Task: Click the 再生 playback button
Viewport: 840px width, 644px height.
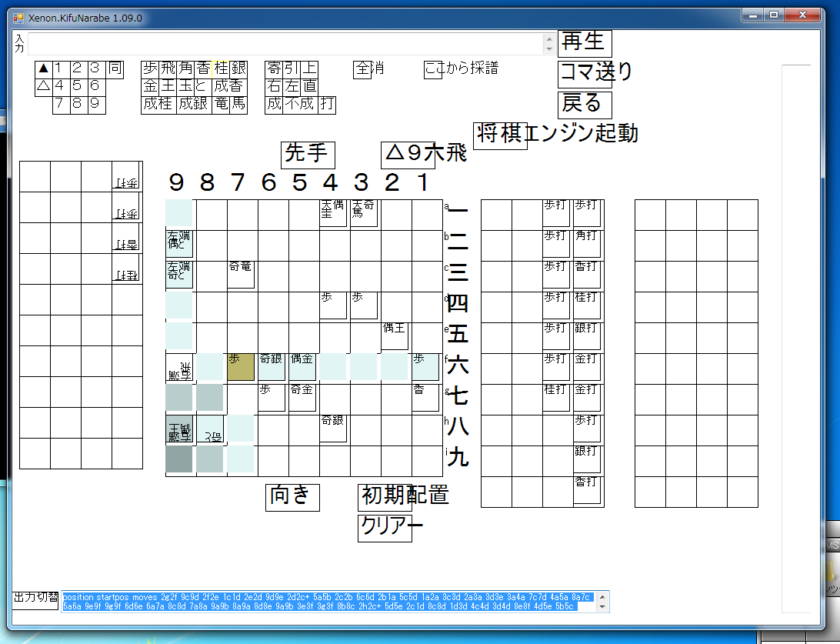Action: coord(585,43)
